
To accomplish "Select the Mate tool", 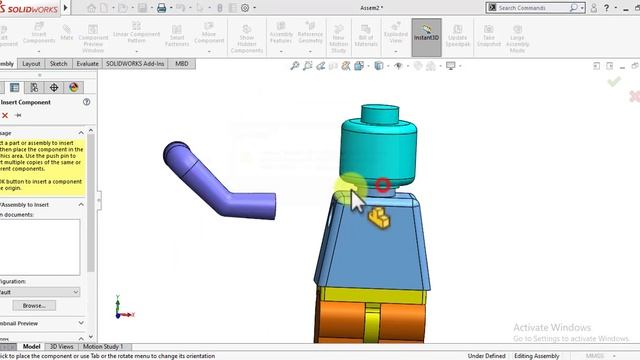I will point(67,33).
